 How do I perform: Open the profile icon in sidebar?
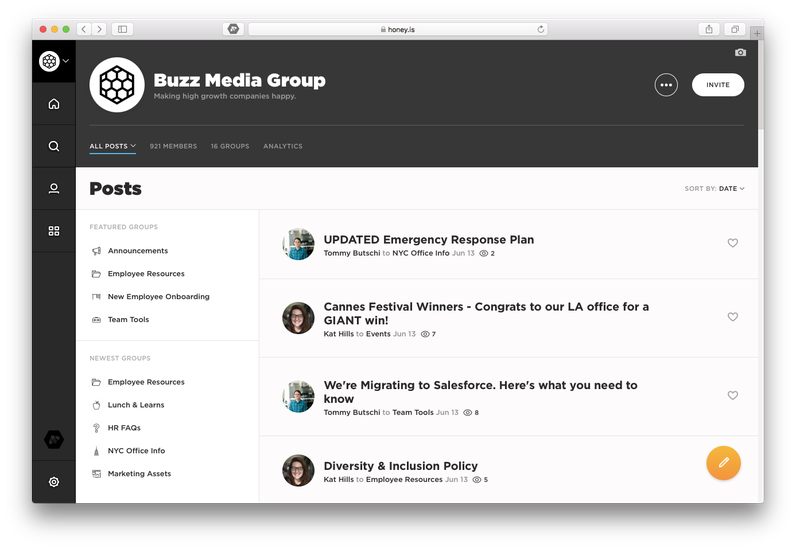coord(54,188)
